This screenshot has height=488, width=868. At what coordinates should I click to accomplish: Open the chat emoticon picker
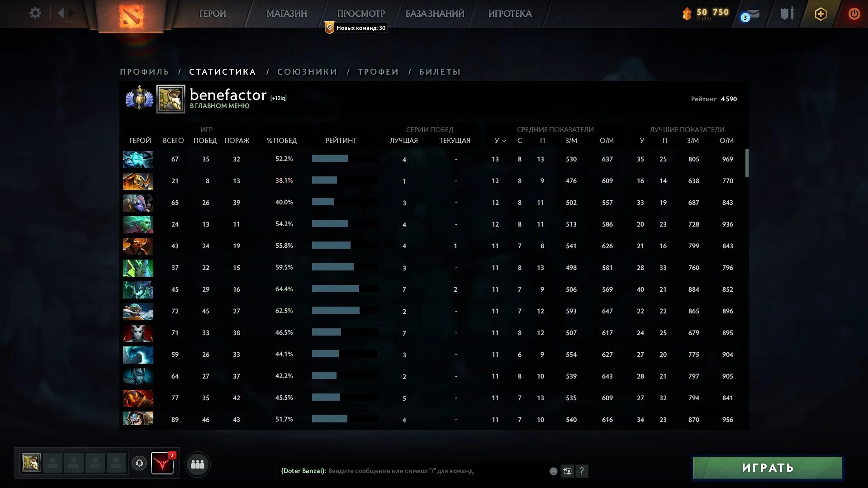pyautogui.click(x=553, y=471)
